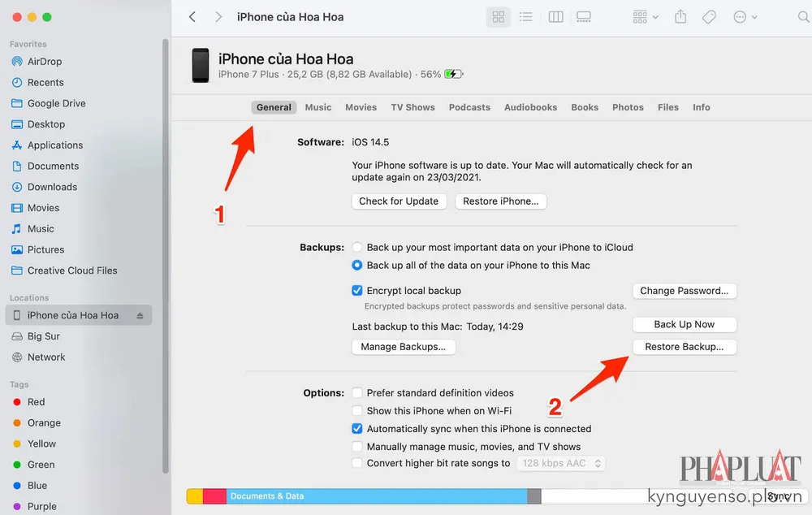Toggle Automatically sync when iPhone connected
The width and height of the screenshot is (812, 515).
[356, 428]
